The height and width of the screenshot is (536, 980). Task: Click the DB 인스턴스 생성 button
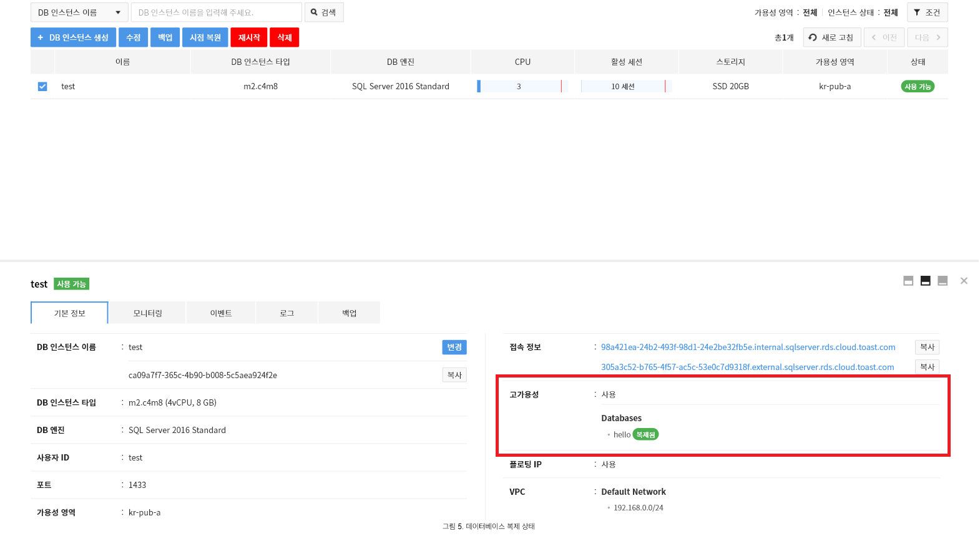click(73, 37)
